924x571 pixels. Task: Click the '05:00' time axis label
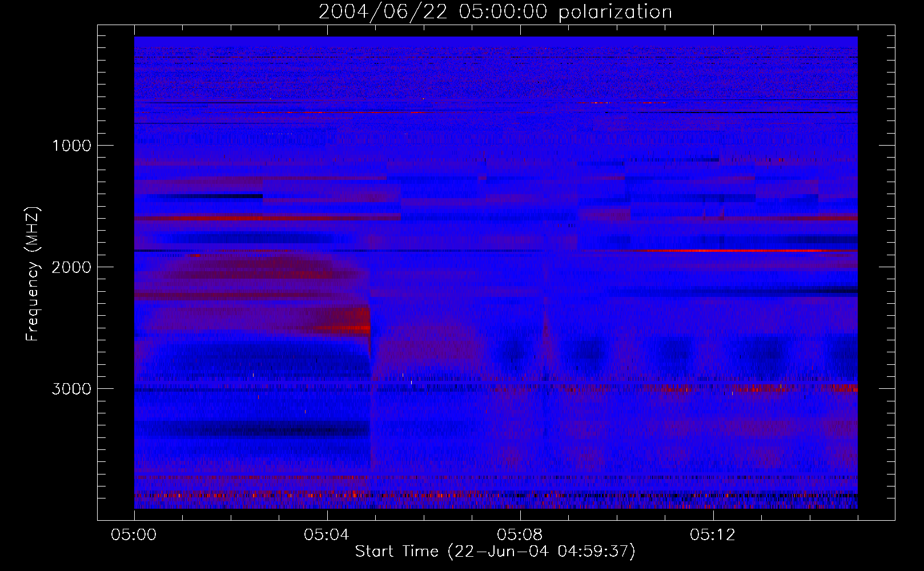coord(134,535)
